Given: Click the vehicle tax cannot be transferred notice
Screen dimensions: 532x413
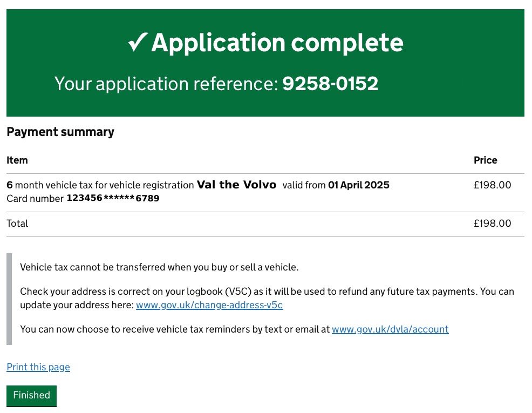Looking at the screenshot, I should 159,267.
